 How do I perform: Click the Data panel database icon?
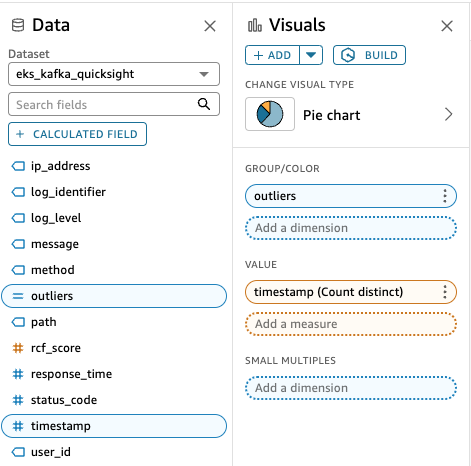[18, 25]
